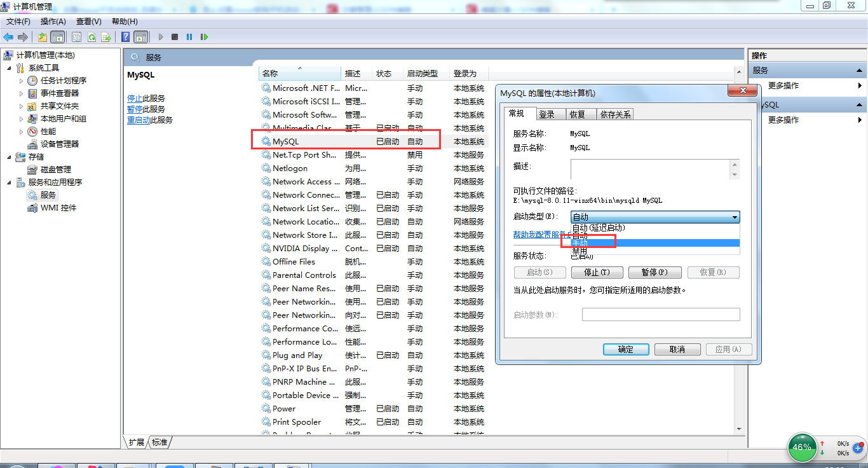This screenshot has width=868, height=468.
Task: Click the Restart Service toolbar icon
Action: pyautogui.click(x=204, y=37)
